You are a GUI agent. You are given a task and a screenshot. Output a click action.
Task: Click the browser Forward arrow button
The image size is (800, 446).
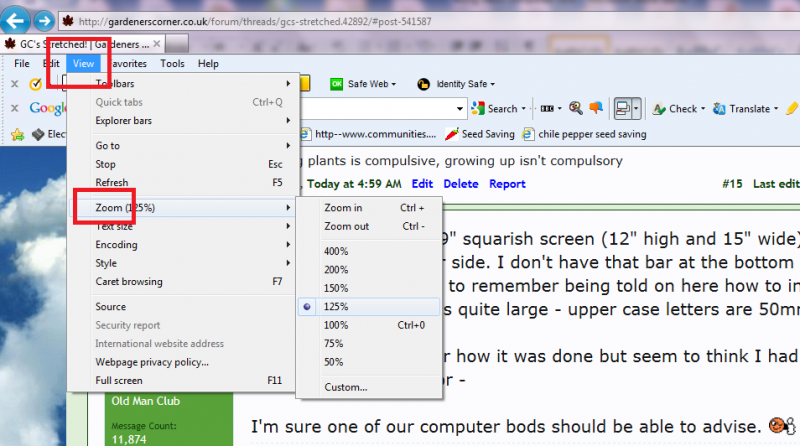[44, 20]
